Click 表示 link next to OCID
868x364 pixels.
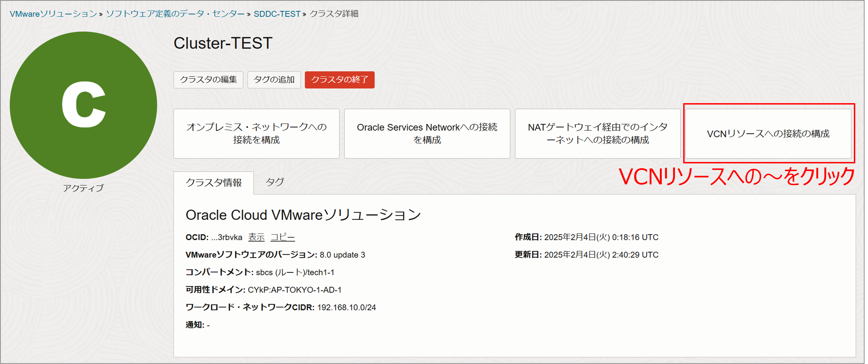256,237
